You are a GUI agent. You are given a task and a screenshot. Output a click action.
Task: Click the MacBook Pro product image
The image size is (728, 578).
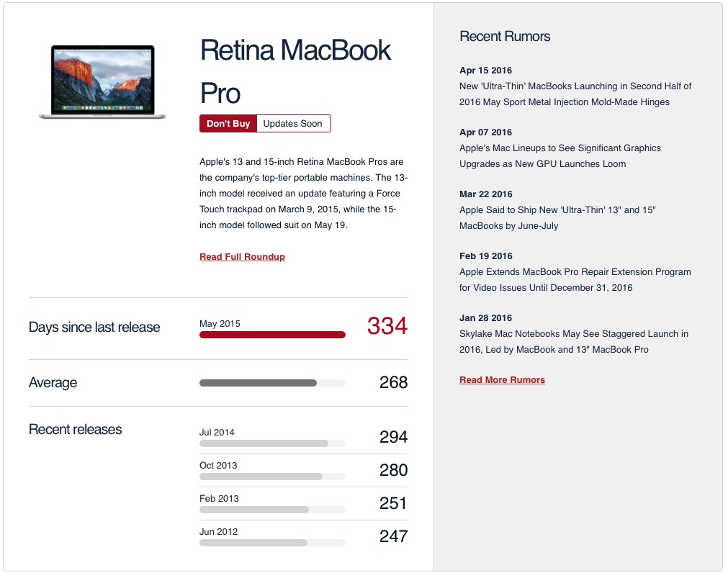point(102,82)
